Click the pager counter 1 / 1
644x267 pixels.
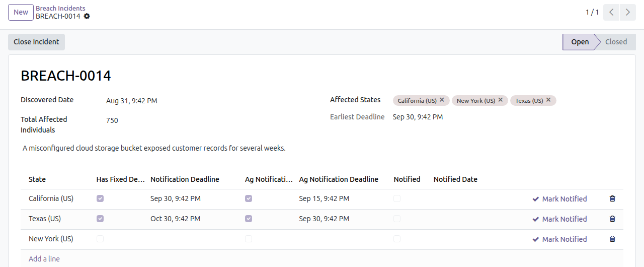[x=592, y=12]
